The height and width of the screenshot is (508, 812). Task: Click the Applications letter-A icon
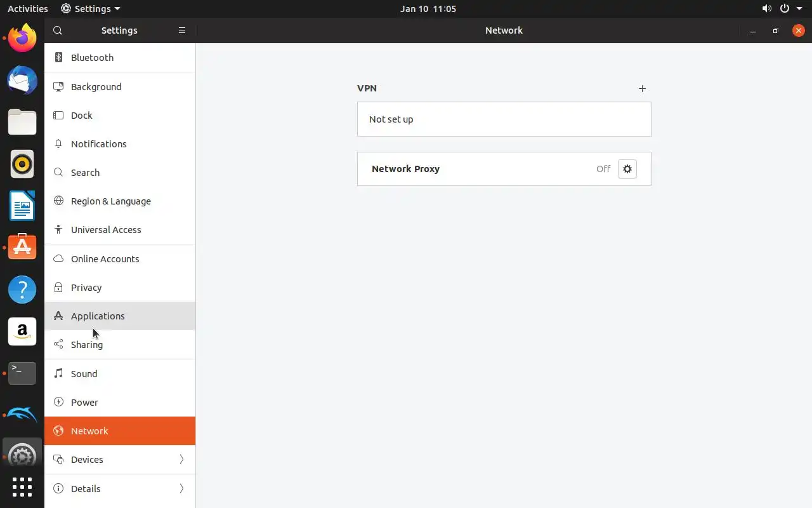[58, 316]
